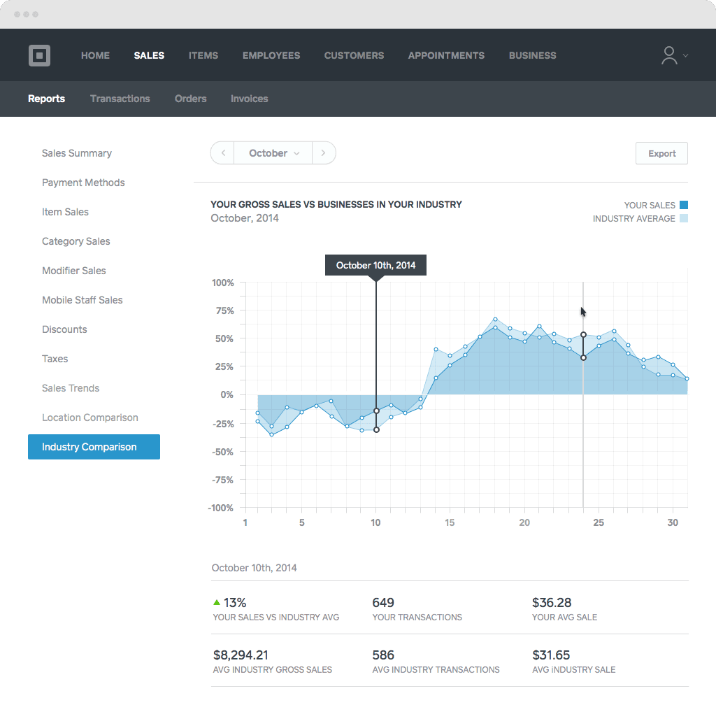
Task: Switch to the Invoices tab
Action: (x=249, y=99)
